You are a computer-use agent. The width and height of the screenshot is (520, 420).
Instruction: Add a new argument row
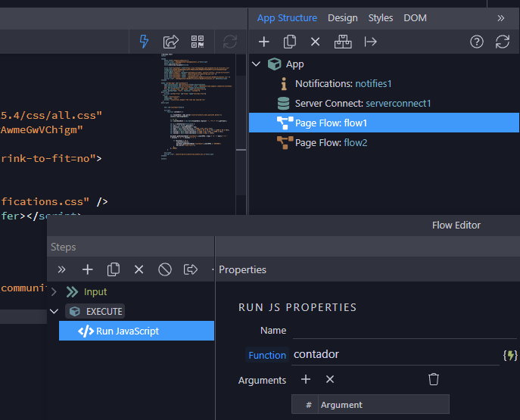tap(306, 379)
